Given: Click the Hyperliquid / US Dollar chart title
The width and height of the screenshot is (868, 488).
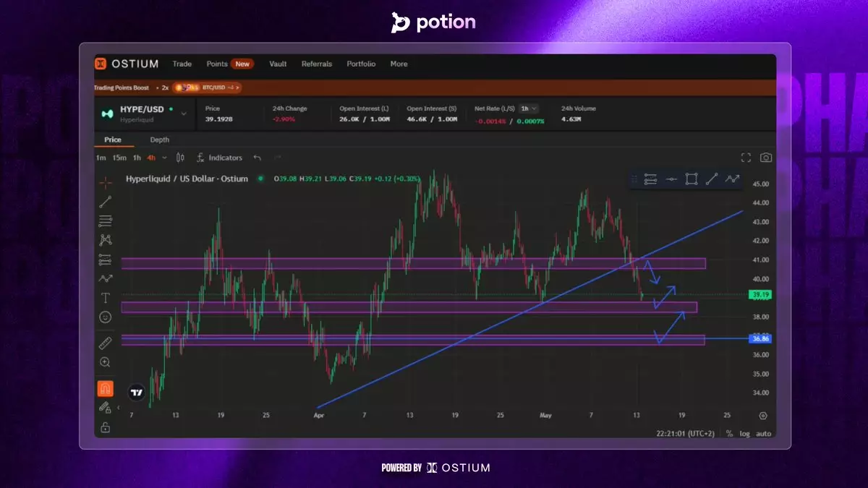Looking at the screenshot, I should coord(187,179).
